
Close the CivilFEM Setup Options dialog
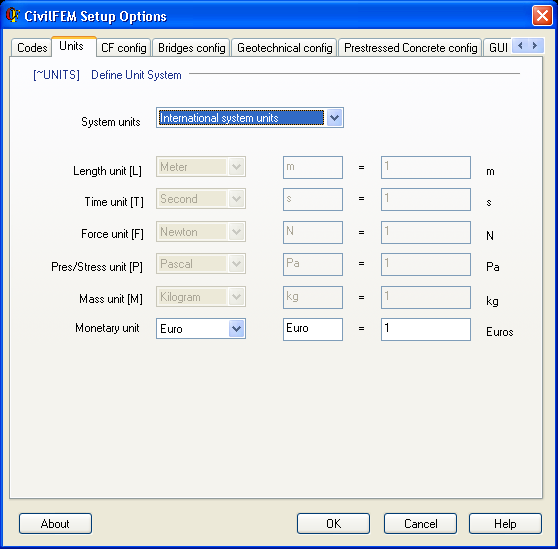[x=542, y=16]
